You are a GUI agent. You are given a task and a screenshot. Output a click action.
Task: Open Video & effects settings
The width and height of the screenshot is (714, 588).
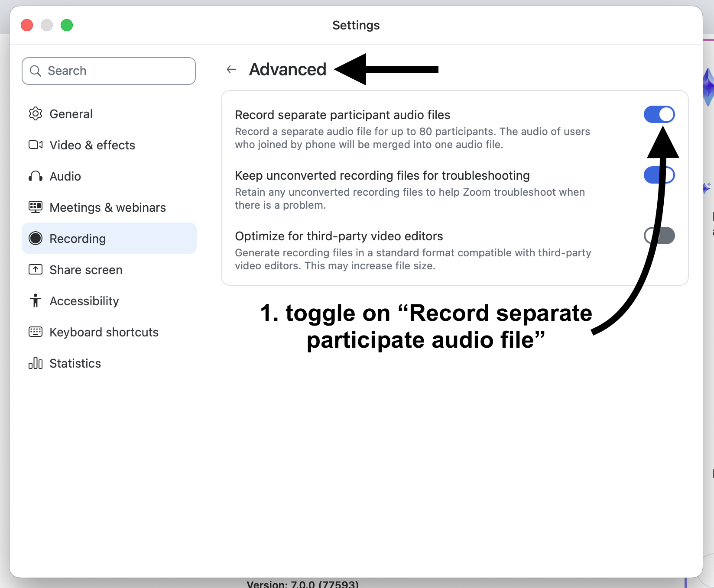point(109,145)
